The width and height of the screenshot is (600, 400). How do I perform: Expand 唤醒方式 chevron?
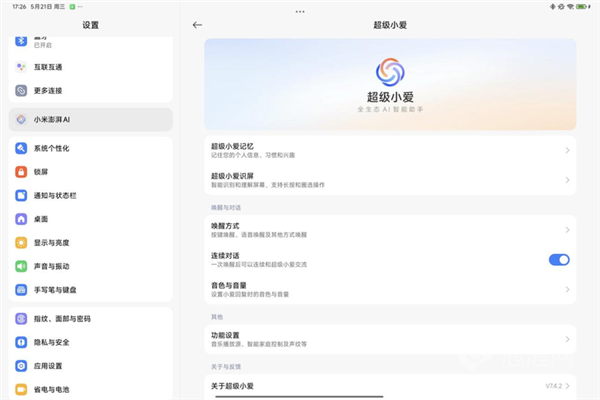pos(567,230)
